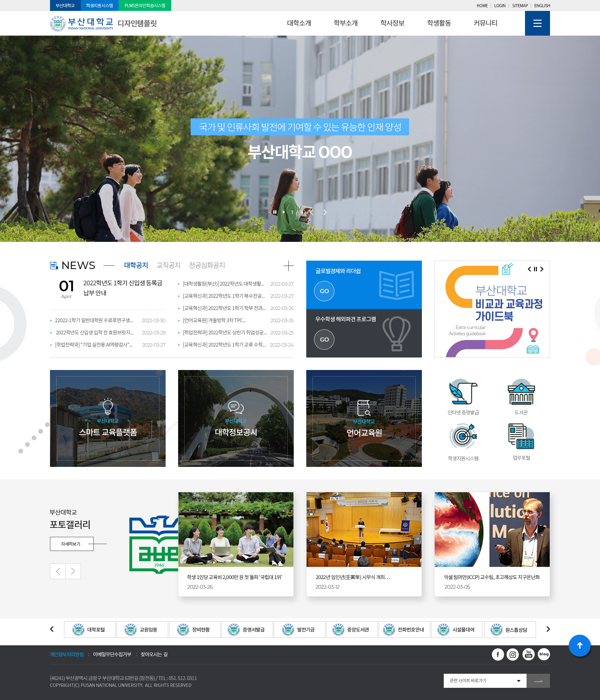Open the hamburger menu button
Image resolution: width=600 pixels, height=700 pixels.
pyautogui.click(x=537, y=23)
